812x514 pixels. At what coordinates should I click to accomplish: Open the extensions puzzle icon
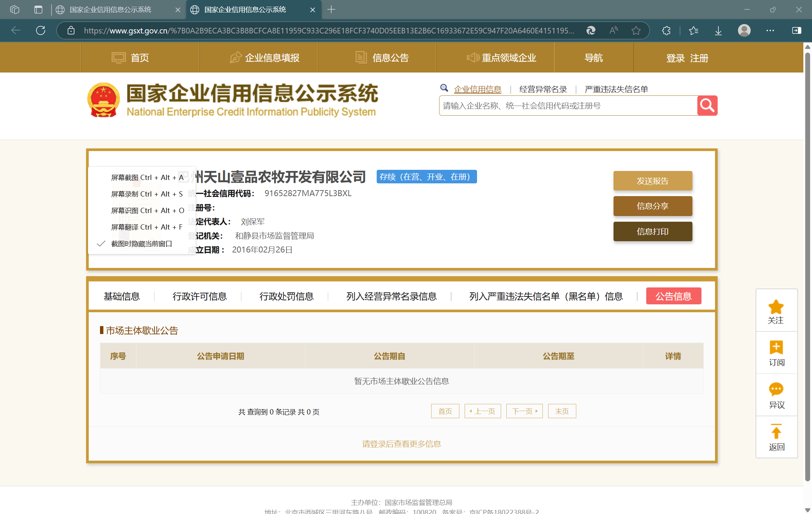tap(666, 30)
